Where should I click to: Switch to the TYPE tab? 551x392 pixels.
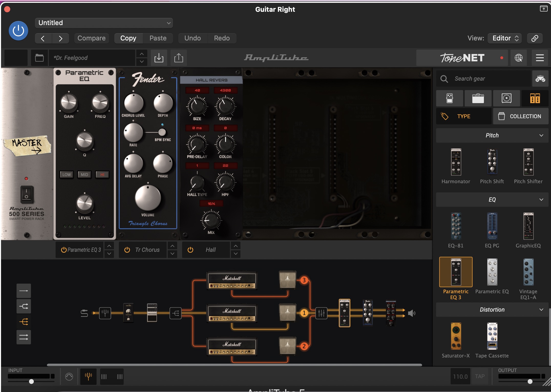point(464,116)
